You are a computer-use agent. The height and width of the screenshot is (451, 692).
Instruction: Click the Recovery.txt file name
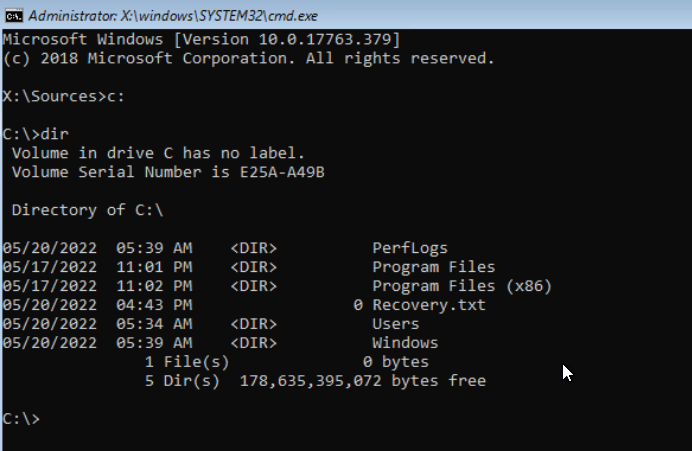(429, 305)
